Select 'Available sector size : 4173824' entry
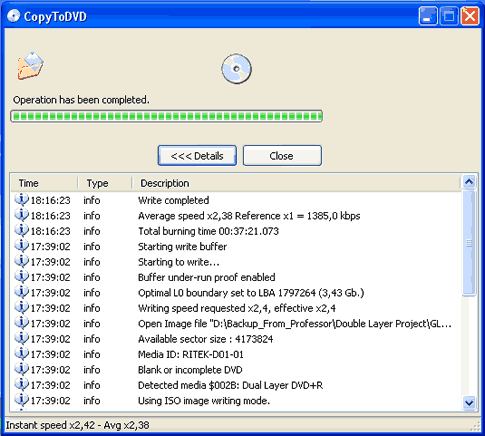 [x=205, y=339]
